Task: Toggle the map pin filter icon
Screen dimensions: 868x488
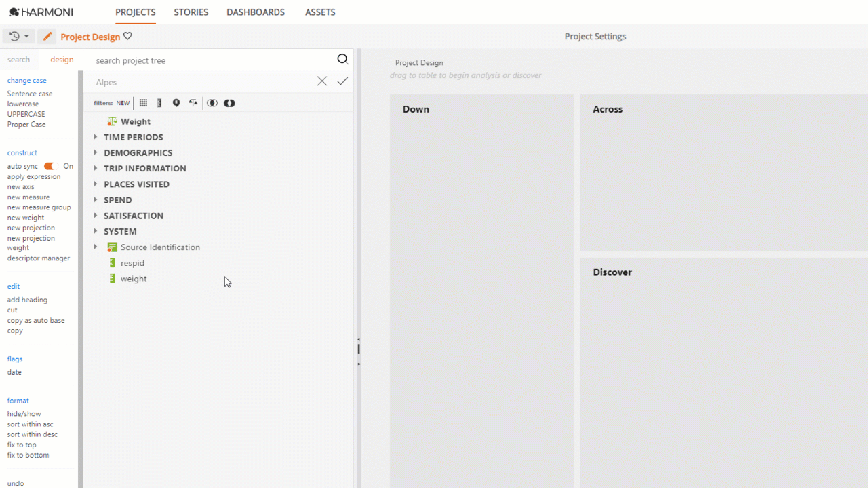Action: click(x=176, y=103)
